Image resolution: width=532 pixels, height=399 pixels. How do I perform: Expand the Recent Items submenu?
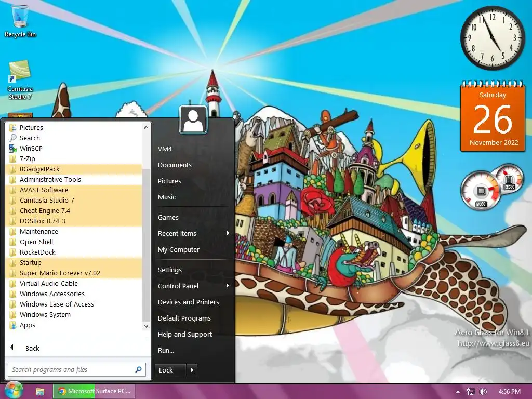(193, 233)
